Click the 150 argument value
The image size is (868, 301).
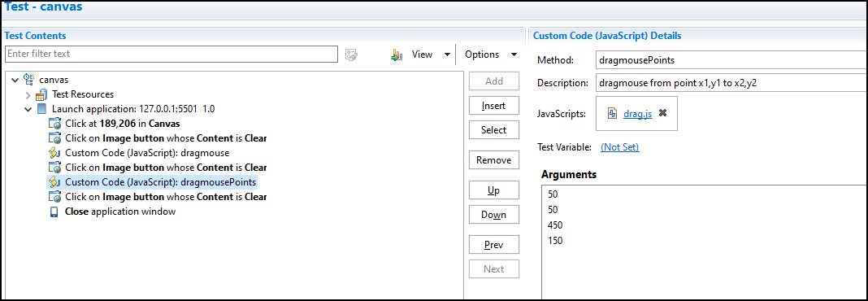555,241
